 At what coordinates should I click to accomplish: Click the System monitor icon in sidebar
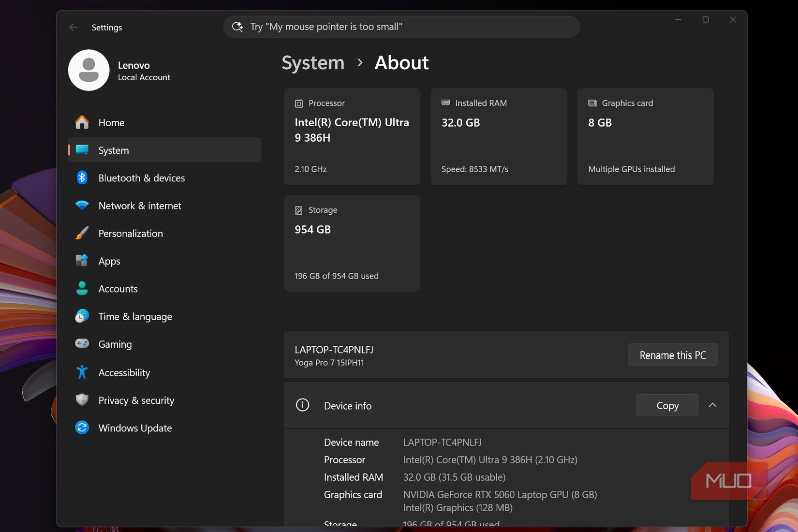click(82, 150)
